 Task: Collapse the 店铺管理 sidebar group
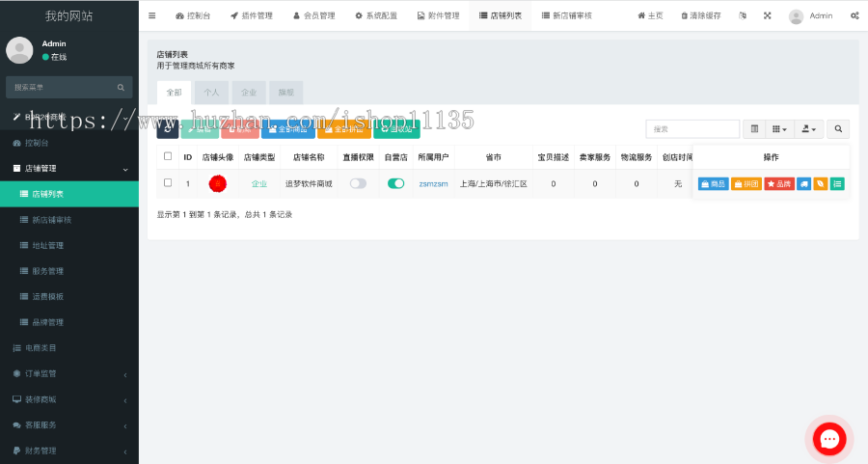click(x=69, y=168)
